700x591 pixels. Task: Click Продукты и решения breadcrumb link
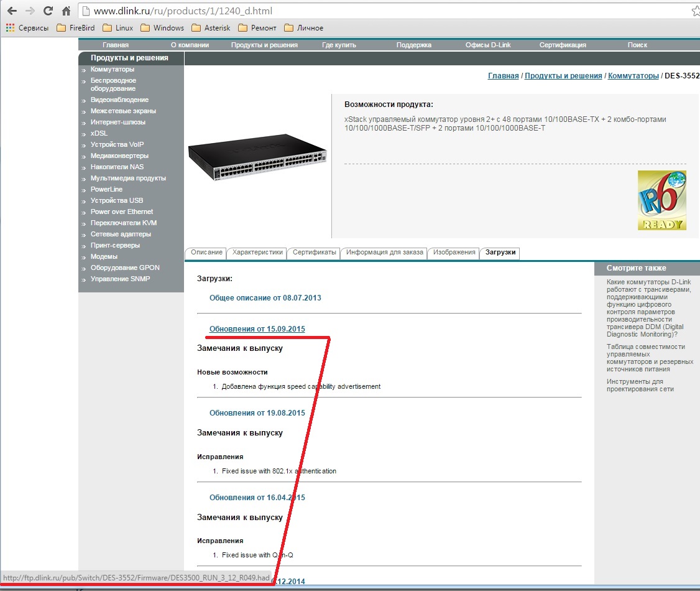coord(563,75)
